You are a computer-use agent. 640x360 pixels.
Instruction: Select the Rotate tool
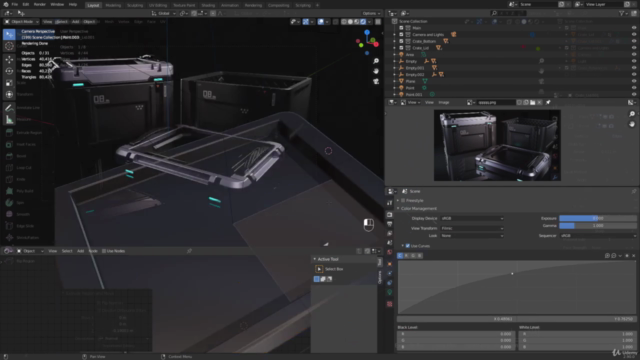tap(9, 71)
